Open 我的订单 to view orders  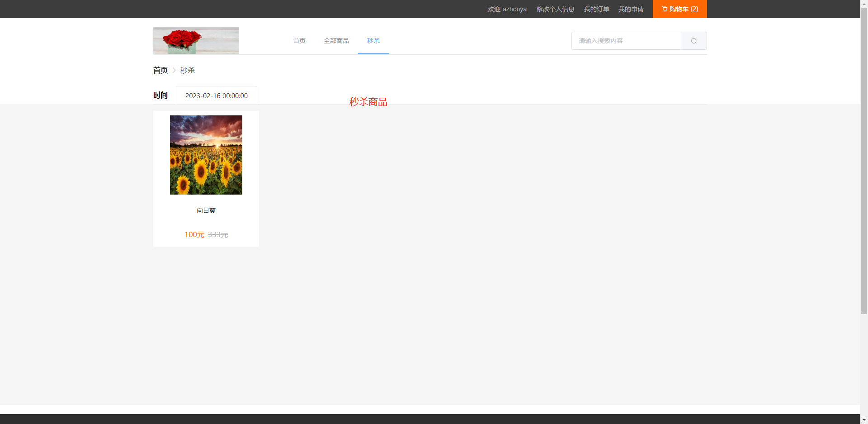tap(596, 9)
